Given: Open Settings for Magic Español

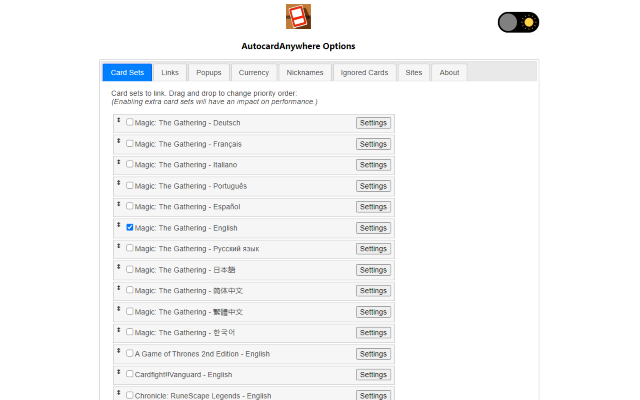Looking at the screenshot, I should (373, 207).
